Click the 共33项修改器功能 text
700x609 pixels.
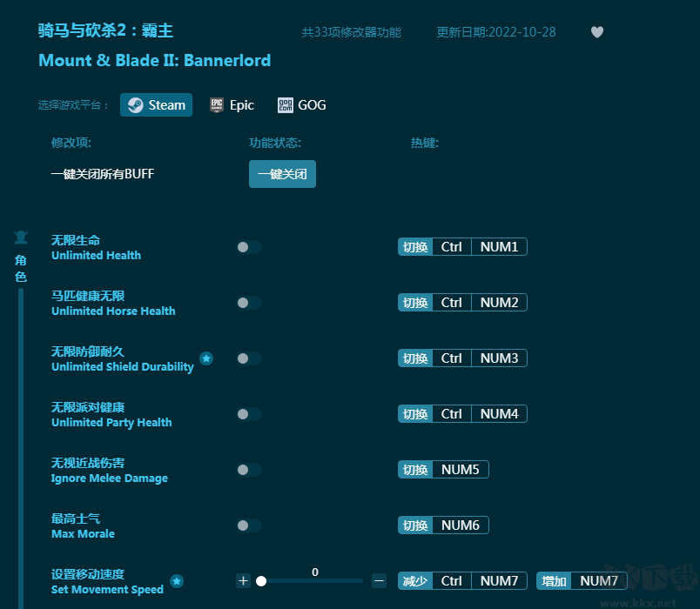pos(352,32)
